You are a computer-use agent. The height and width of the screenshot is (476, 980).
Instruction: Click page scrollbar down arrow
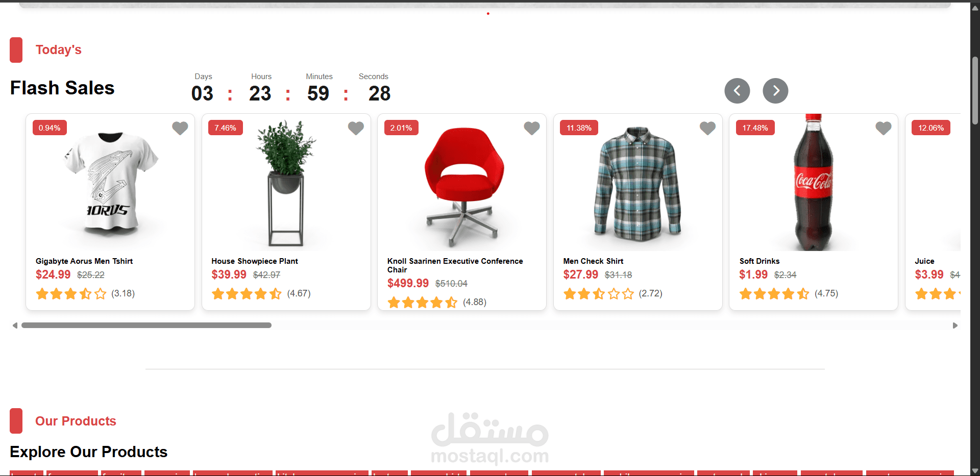click(975, 471)
